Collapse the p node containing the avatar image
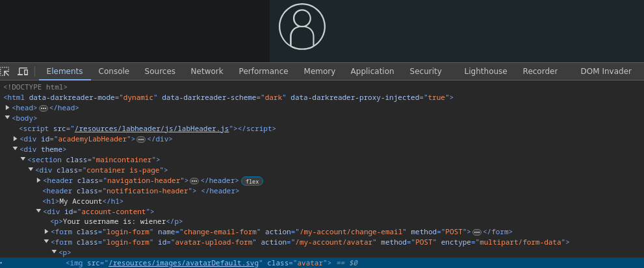The height and width of the screenshot is (268, 644). tap(54, 252)
